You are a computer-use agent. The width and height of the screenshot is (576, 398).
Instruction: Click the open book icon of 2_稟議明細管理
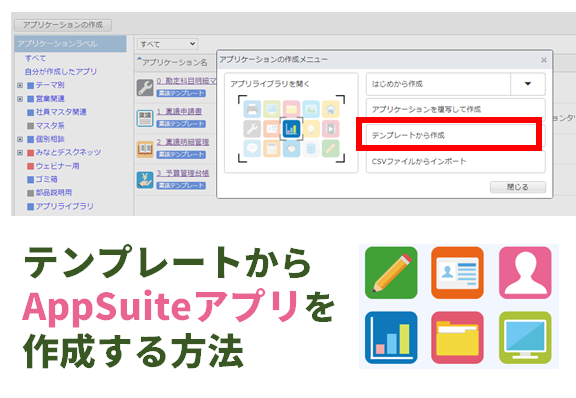[145, 149]
